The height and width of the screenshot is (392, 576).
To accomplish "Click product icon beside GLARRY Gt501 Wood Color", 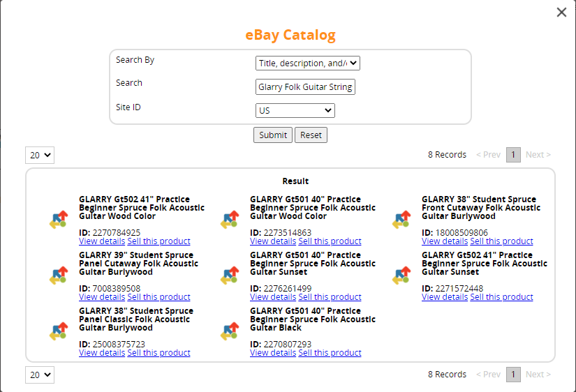I will pyautogui.click(x=230, y=220).
